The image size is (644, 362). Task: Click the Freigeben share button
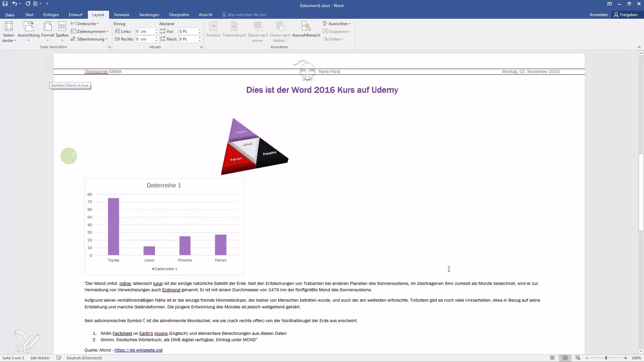(x=626, y=15)
